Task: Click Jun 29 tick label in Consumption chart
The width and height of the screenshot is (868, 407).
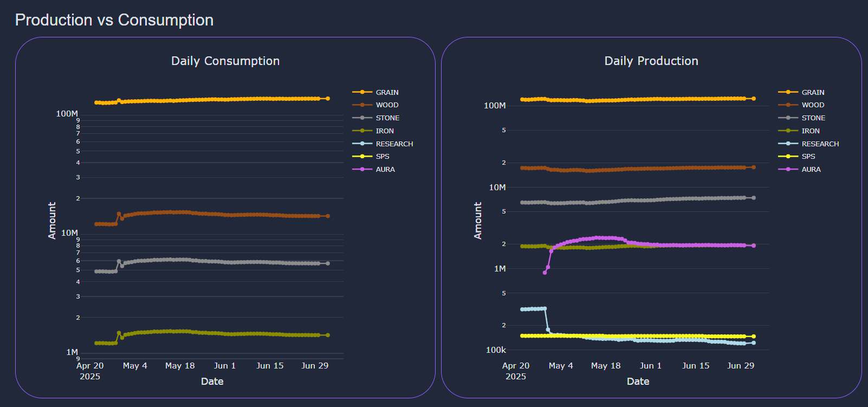Action: coord(315,366)
